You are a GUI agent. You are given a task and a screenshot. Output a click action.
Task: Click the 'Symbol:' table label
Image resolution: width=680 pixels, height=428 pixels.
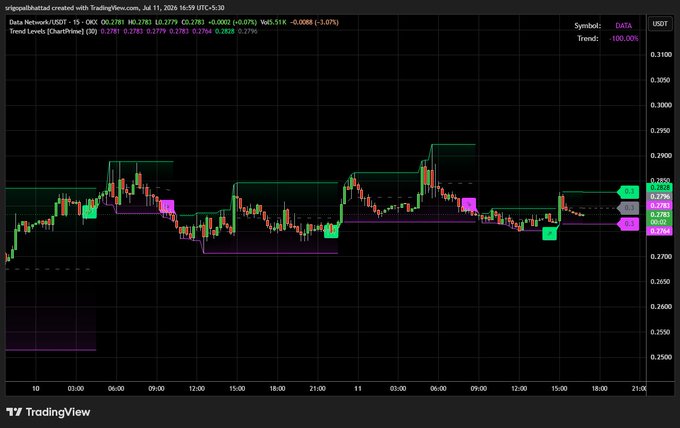588,26
